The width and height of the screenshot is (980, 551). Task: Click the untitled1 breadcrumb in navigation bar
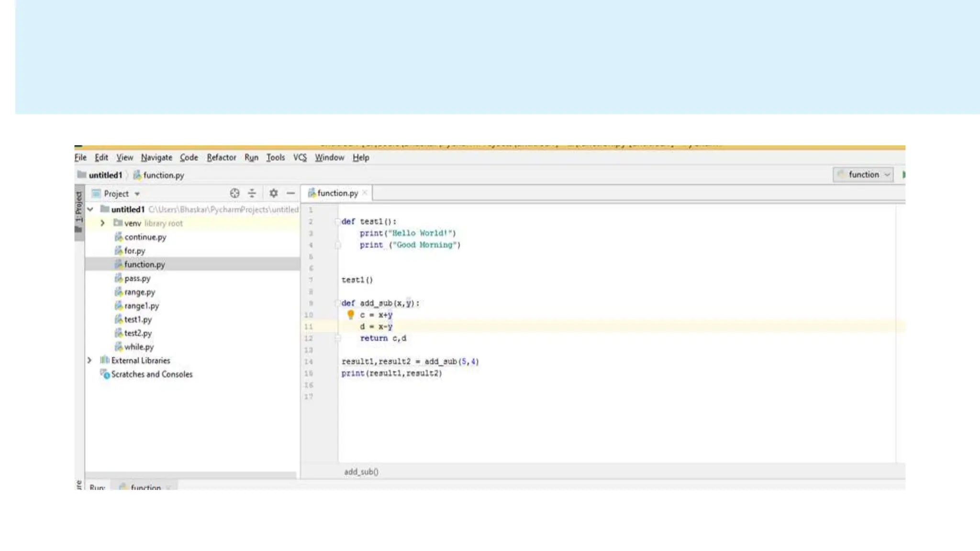[x=100, y=175]
